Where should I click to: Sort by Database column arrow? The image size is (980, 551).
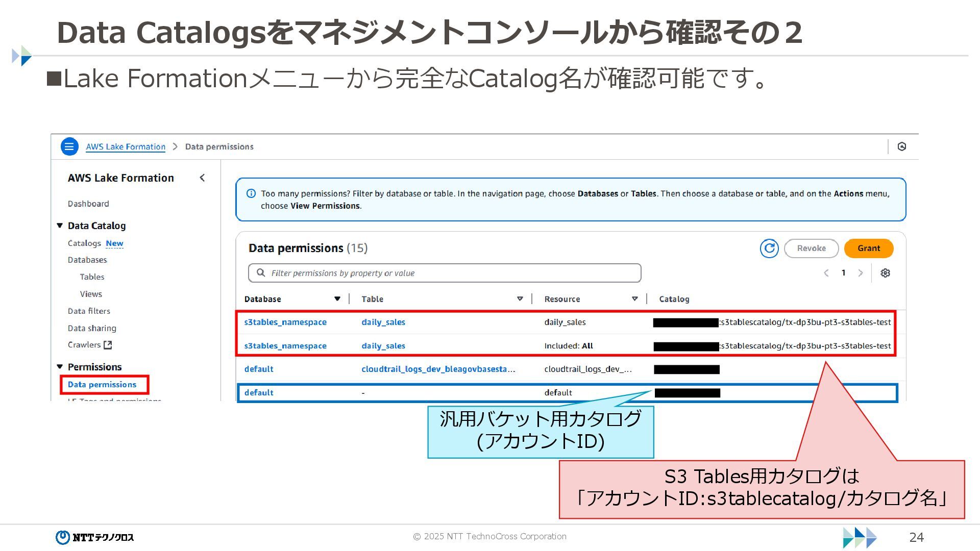[337, 299]
